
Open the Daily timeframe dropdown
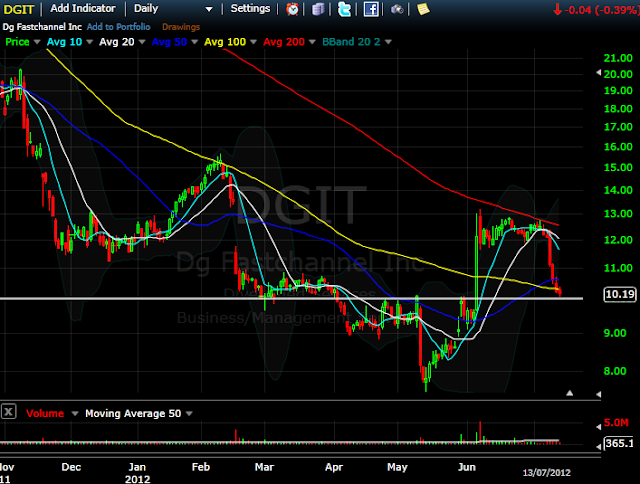pos(173,9)
